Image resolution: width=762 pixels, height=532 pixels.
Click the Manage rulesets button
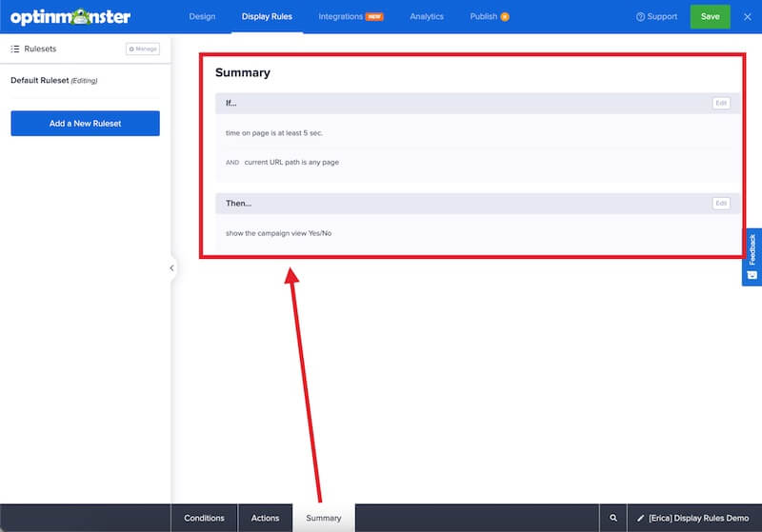click(143, 49)
